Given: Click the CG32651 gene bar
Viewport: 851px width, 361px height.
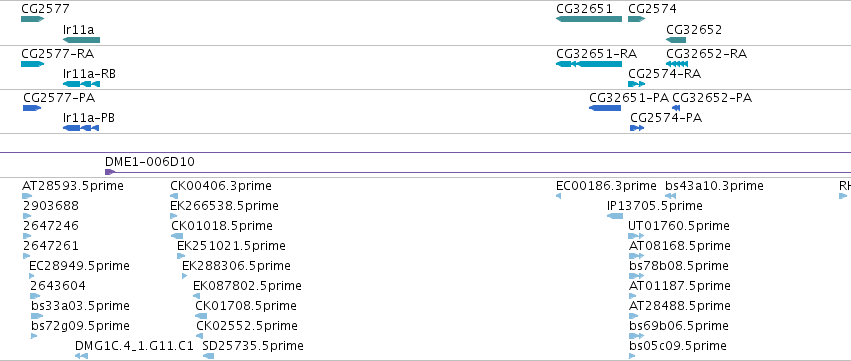Looking at the screenshot, I should [x=589, y=19].
